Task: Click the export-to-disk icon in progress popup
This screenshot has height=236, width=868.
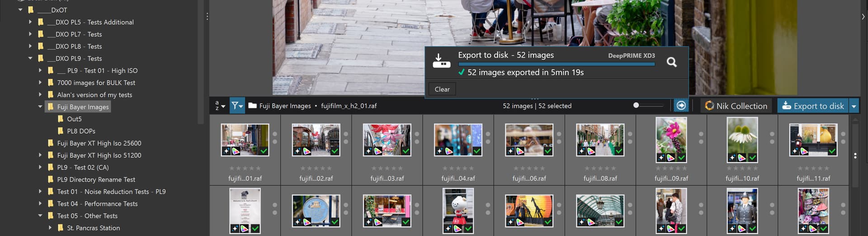Action: tap(441, 61)
